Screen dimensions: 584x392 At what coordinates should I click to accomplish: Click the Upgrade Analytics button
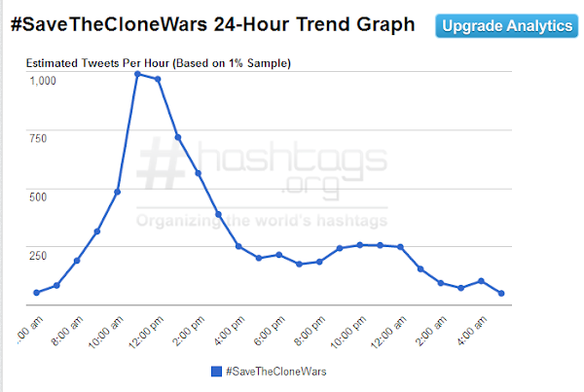(508, 25)
